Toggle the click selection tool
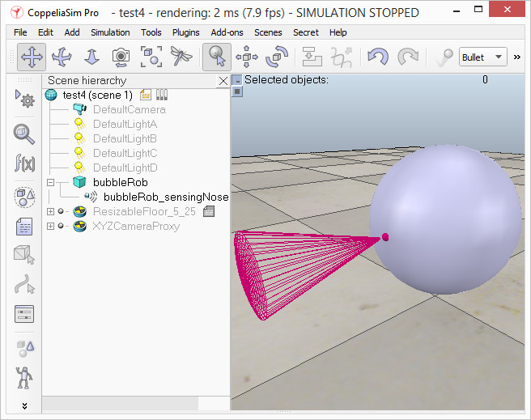 pos(217,57)
